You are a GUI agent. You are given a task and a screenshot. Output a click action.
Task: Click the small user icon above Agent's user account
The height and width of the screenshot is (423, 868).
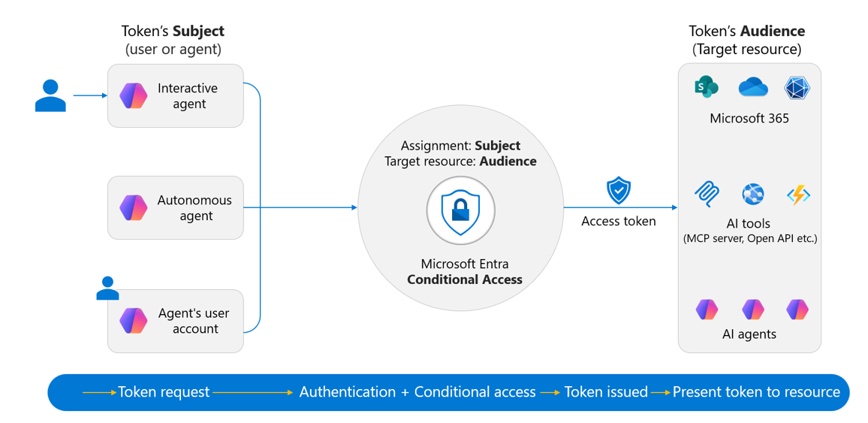pos(107,288)
